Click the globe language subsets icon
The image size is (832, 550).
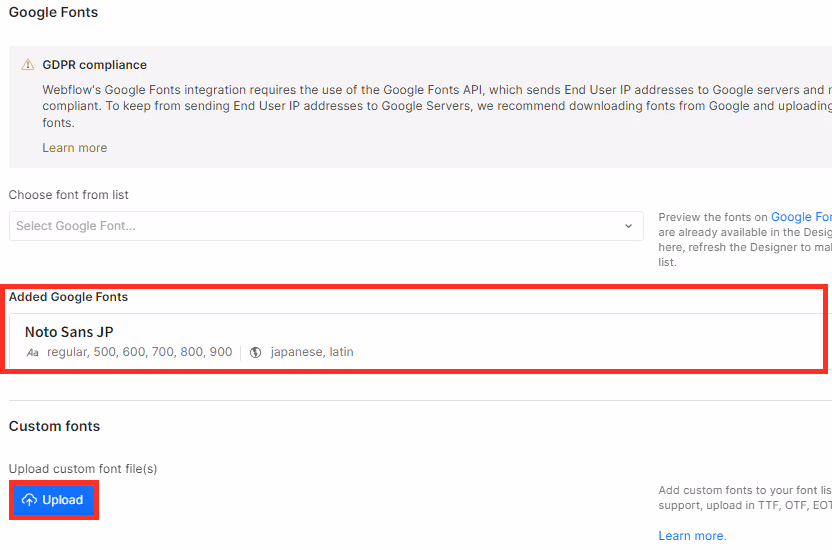point(255,353)
